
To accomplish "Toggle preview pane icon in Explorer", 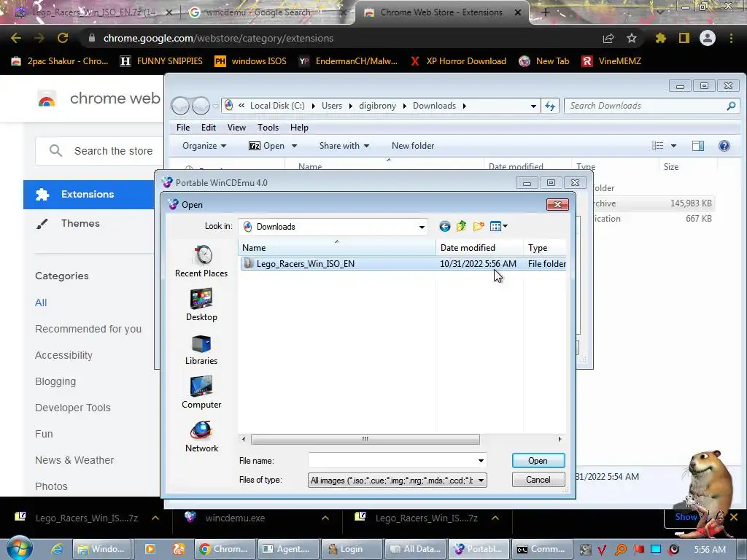I will 698,146.
